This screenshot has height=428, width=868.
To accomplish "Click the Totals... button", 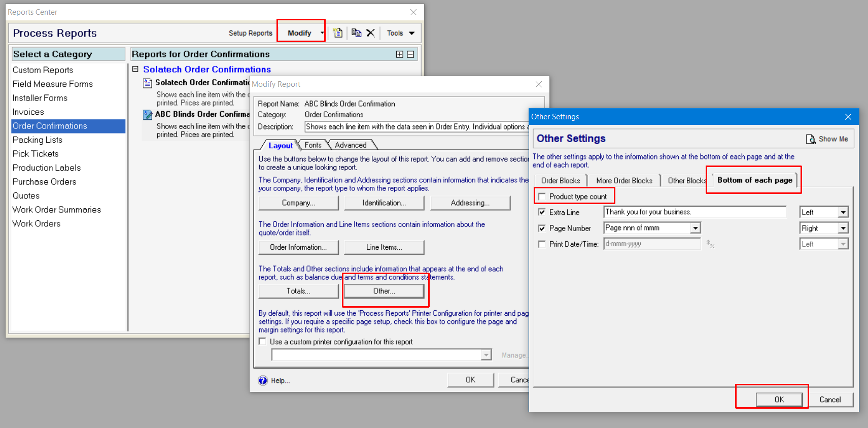I will (x=299, y=291).
